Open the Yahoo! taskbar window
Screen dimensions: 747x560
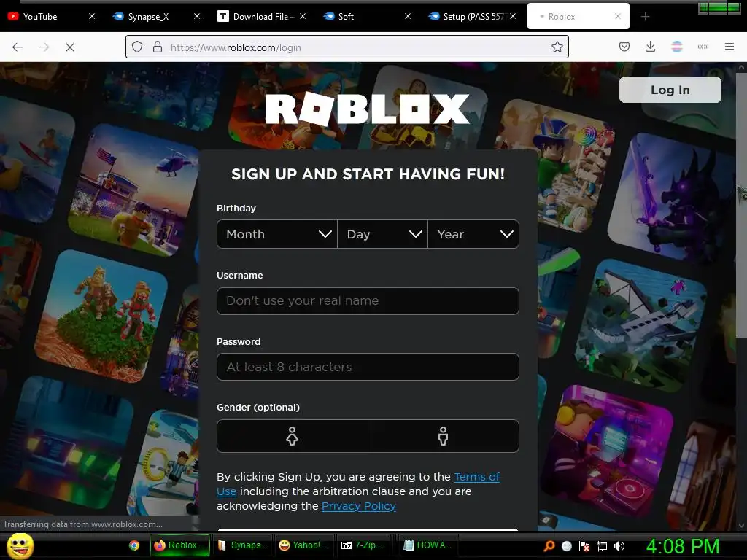304,545
